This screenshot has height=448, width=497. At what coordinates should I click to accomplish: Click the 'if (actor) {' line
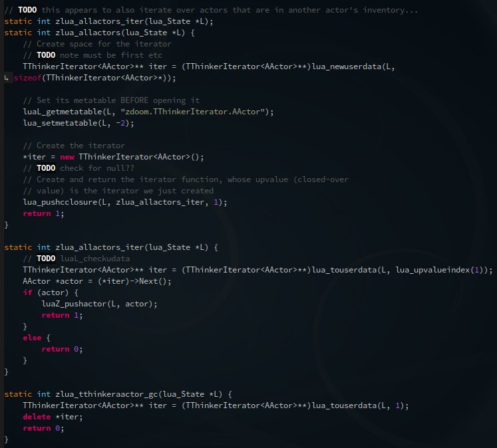tap(51, 292)
